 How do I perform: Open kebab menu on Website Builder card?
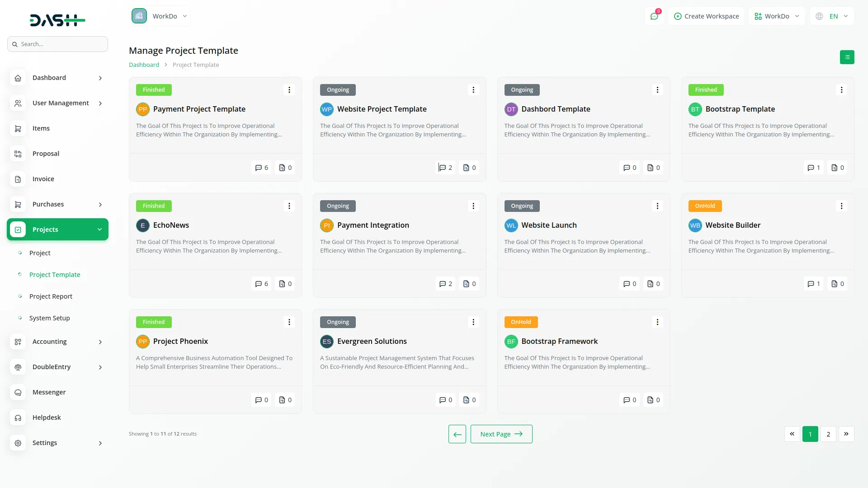pyautogui.click(x=841, y=206)
